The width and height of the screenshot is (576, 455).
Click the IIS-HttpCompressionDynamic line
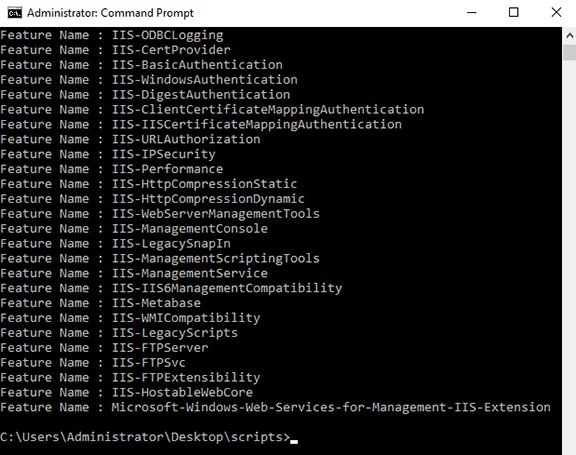point(152,199)
